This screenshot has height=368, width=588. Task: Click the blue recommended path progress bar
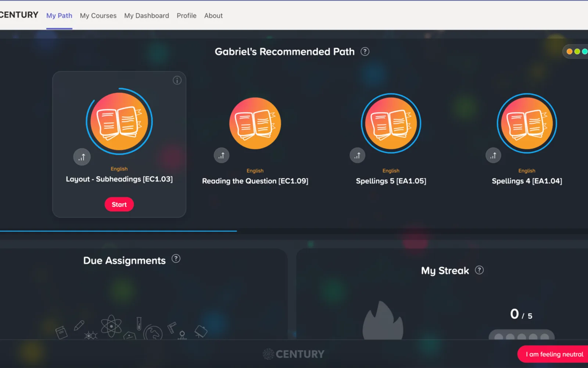pyautogui.click(x=118, y=231)
